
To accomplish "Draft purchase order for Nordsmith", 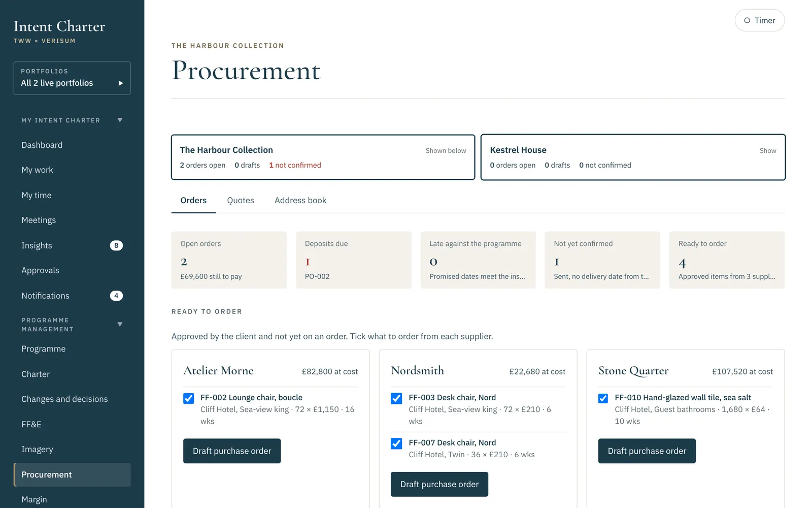I will 439,485.
